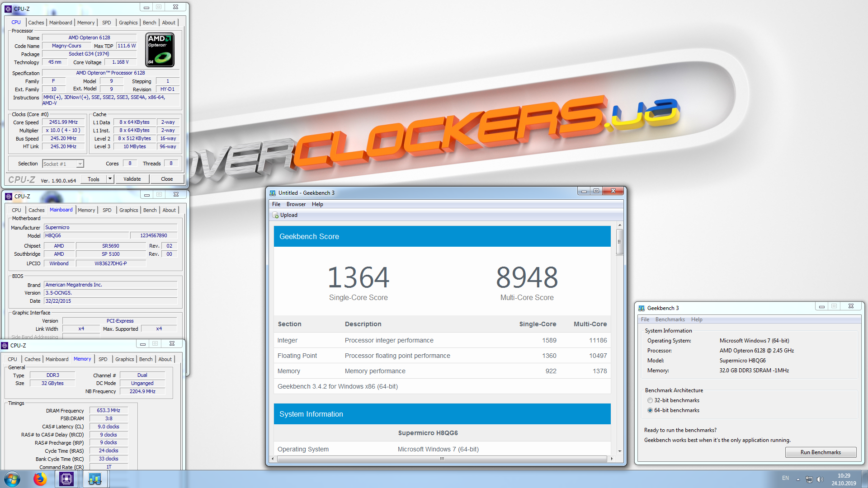Click Name field AMD Opteron 6128
The height and width of the screenshot is (488, 868).
pyautogui.click(x=89, y=38)
